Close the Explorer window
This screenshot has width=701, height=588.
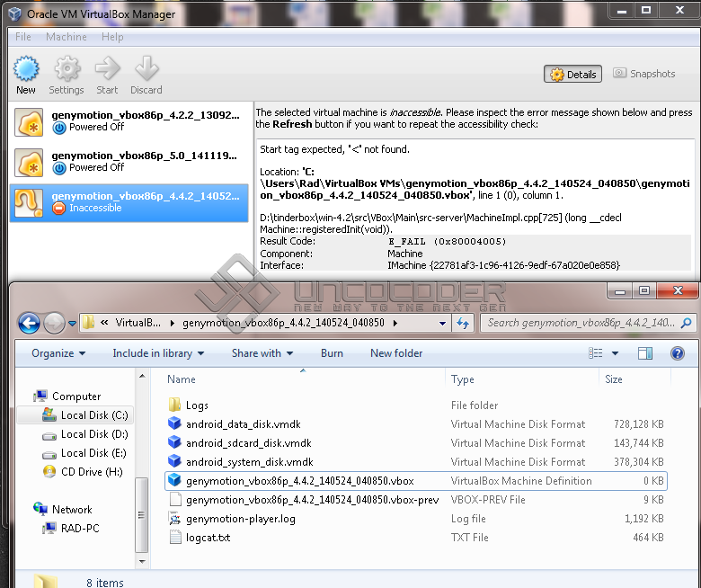678,290
